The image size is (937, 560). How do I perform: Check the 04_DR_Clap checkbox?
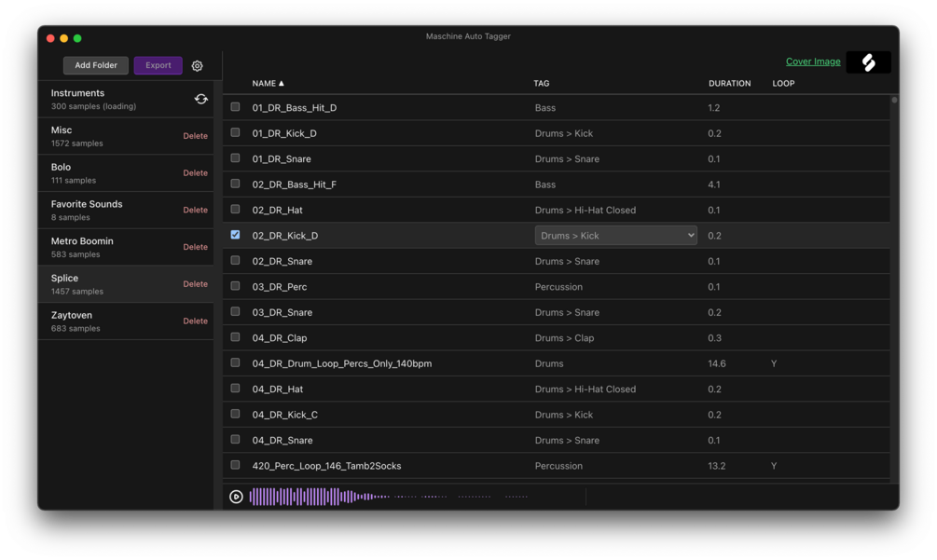point(236,337)
